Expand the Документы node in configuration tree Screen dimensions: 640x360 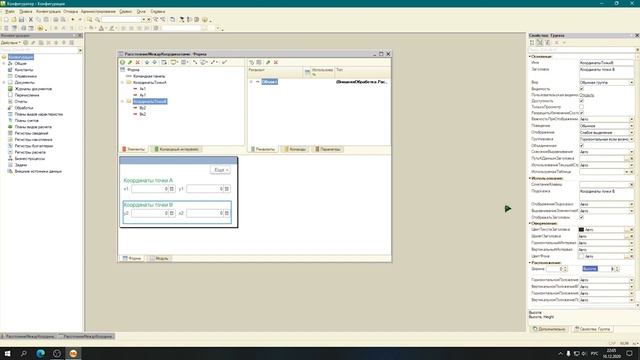[4, 82]
